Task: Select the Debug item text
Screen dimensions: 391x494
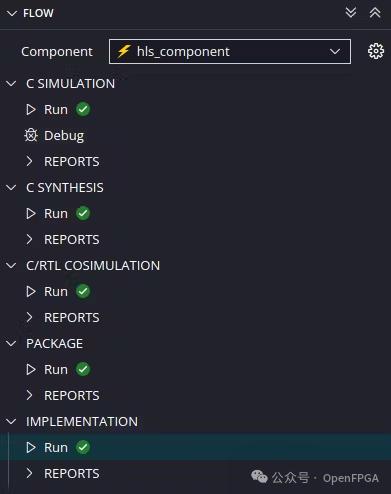Action: 64,136
